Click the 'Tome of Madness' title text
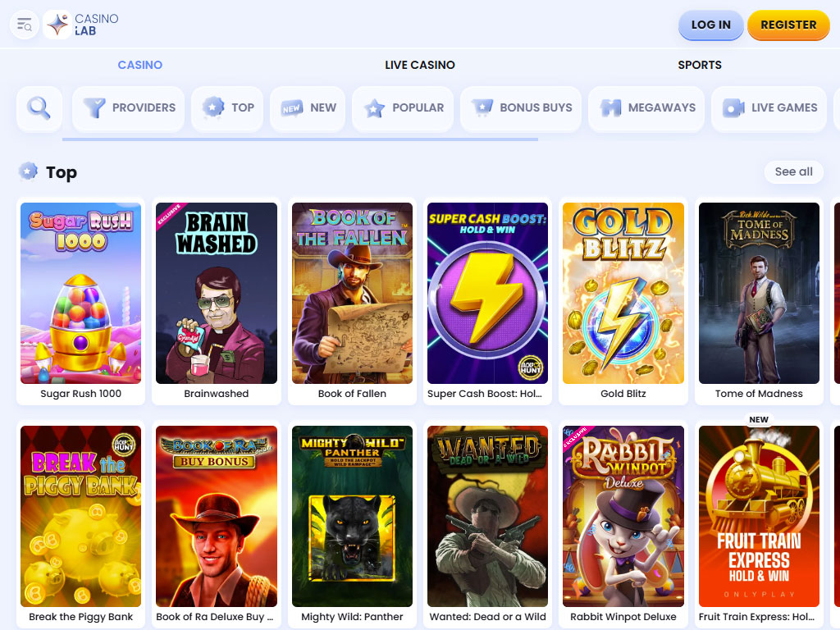Screen dimensions: 840x630 (759, 394)
